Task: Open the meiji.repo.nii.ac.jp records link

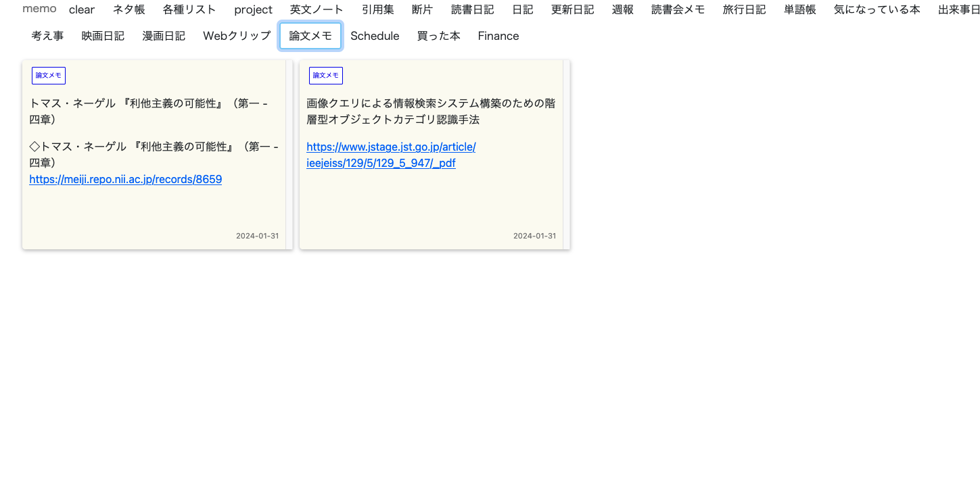Action: [125, 179]
